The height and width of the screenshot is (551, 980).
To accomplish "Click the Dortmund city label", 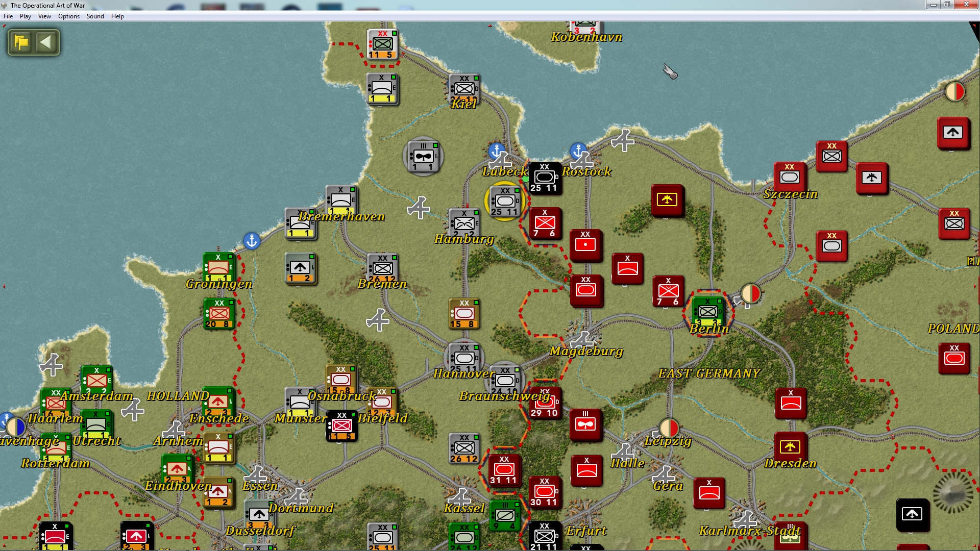I will pos(301,509).
